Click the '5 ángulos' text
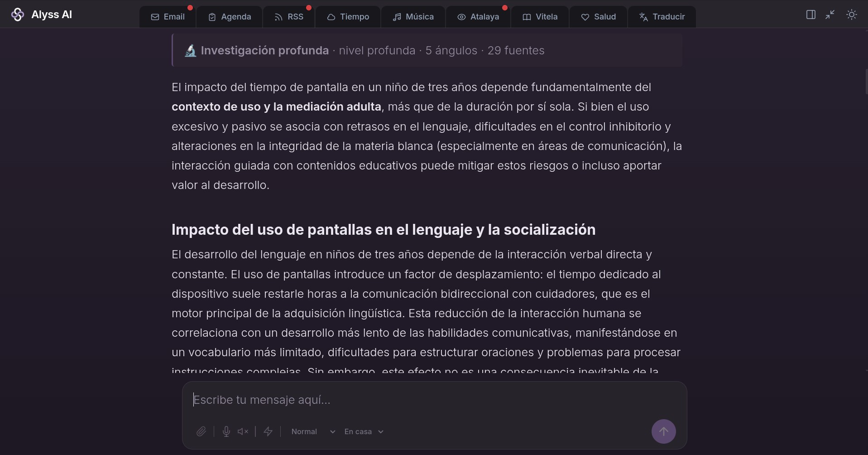Viewport: 868px width, 455px height. click(451, 50)
